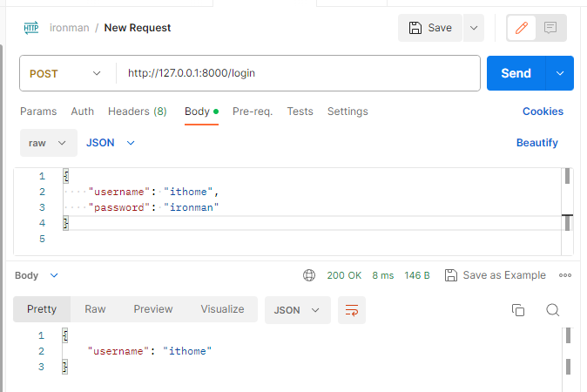587x392 pixels.
Task: Open the comments icon beside the pencil
Action: pyautogui.click(x=550, y=28)
